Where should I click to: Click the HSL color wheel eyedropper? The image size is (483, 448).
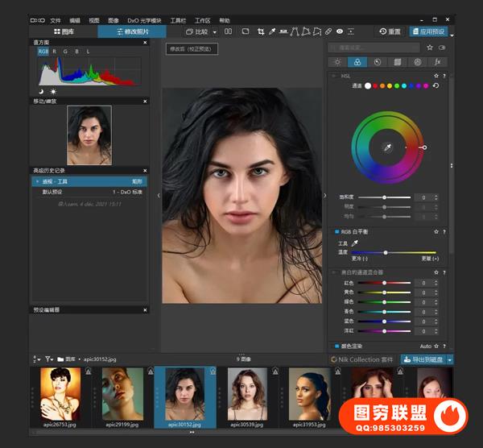[x=386, y=147]
